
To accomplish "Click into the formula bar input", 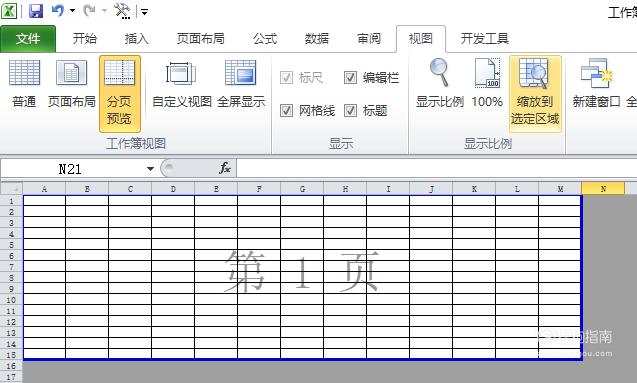I will click(x=437, y=168).
